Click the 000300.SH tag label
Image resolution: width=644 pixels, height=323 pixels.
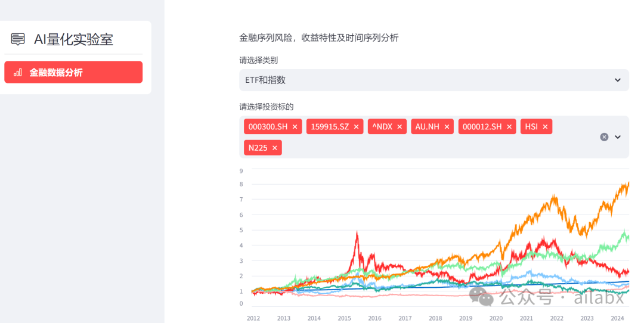click(268, 127)
